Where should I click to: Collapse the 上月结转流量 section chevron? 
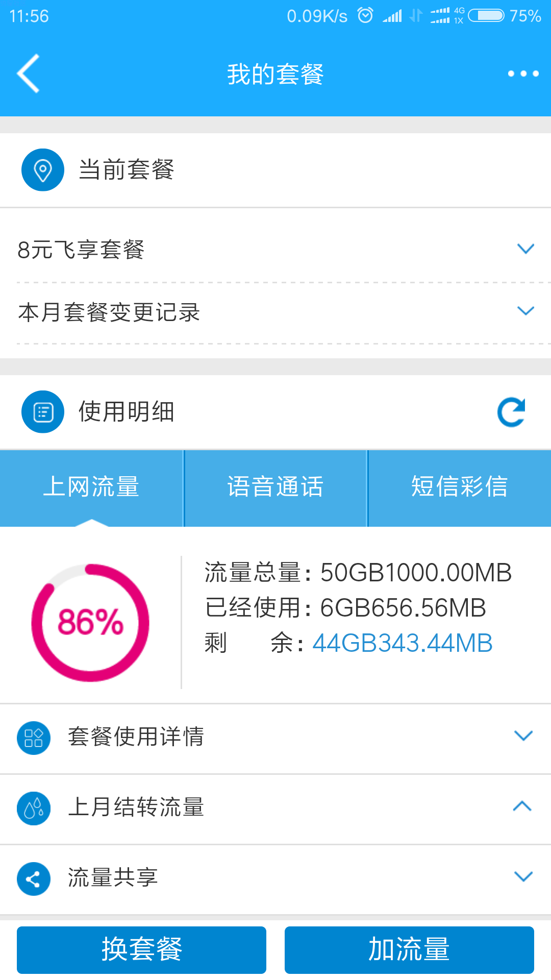click(522, 806)
